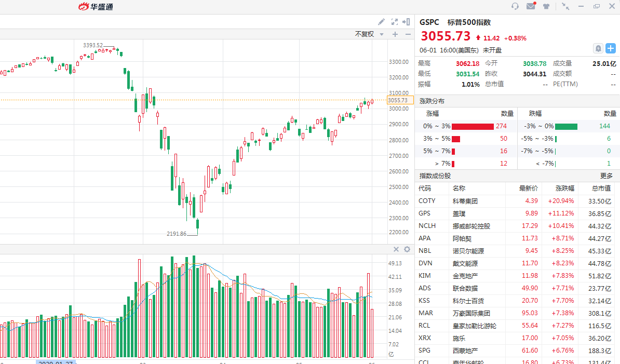Click the -3% ~ 0% decliners green bar
This screenshot has width=620, height=364.
pos(566,127)
